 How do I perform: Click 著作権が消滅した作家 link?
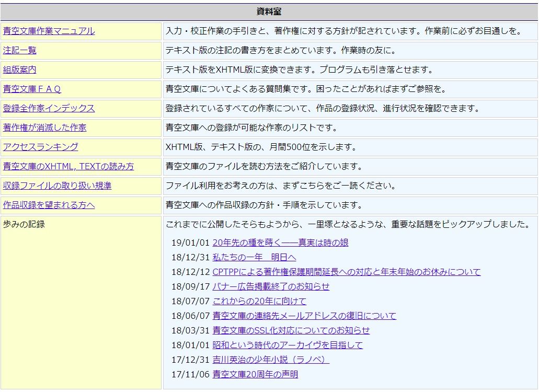[44, 128]
